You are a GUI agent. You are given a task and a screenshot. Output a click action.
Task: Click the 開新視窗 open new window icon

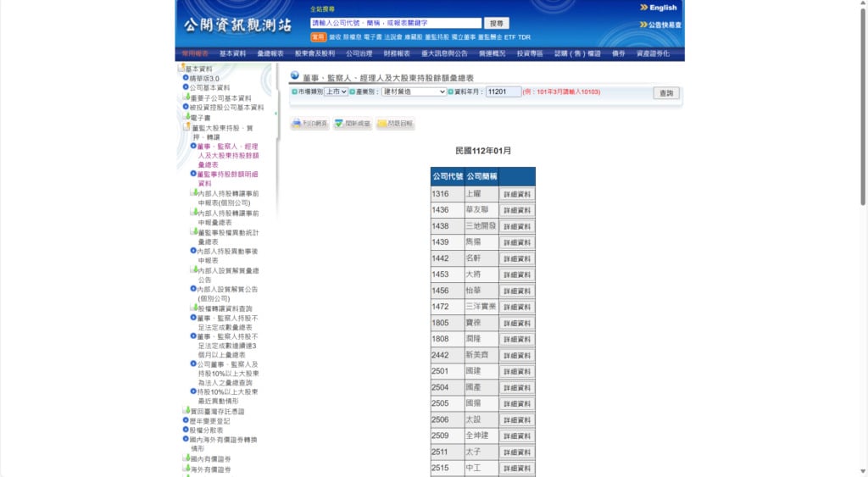coord(352,124)
